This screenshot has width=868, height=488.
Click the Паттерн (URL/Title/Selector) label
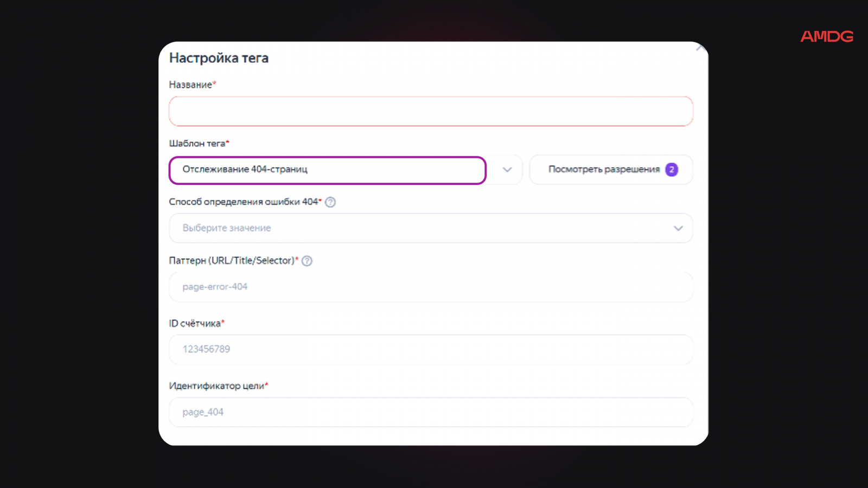click(232, 261)
